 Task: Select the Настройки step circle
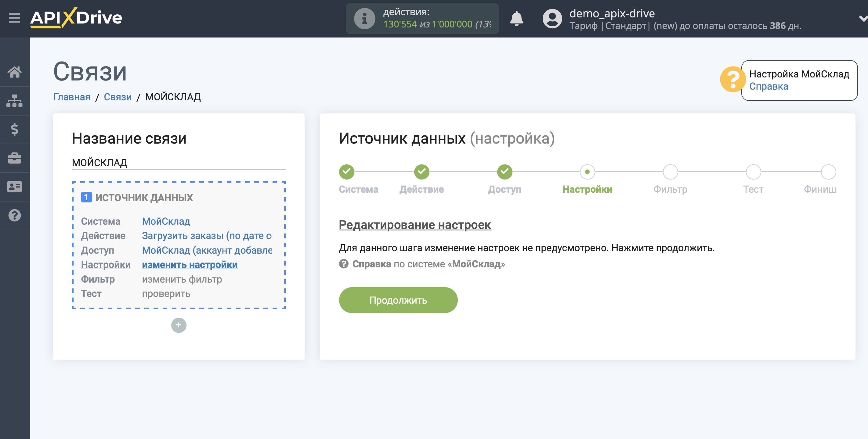587,172
